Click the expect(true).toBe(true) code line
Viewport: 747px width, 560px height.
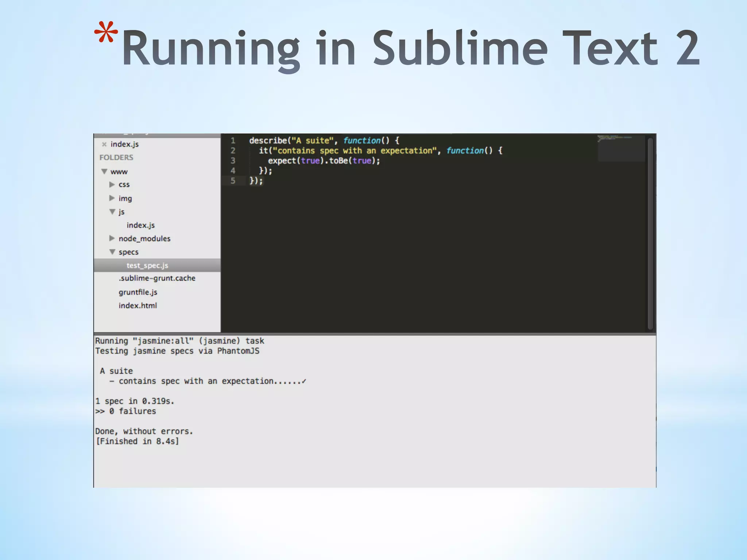[x=324, y=161]
